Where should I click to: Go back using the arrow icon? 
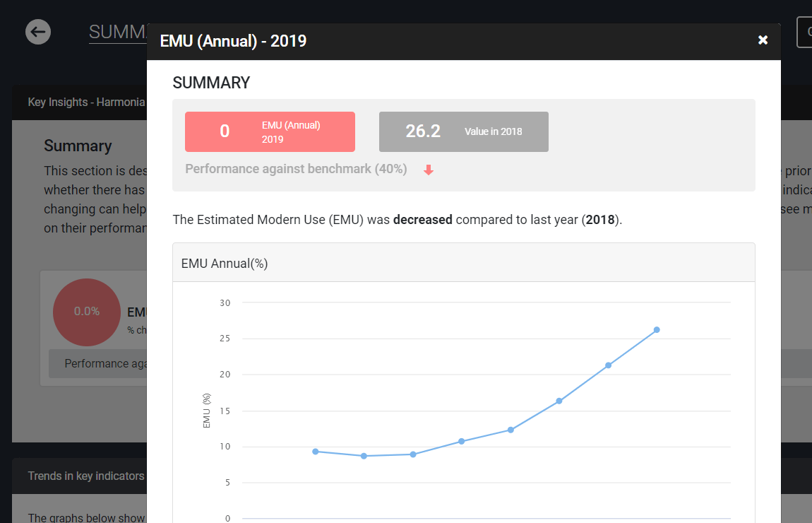tap(38, 32)
